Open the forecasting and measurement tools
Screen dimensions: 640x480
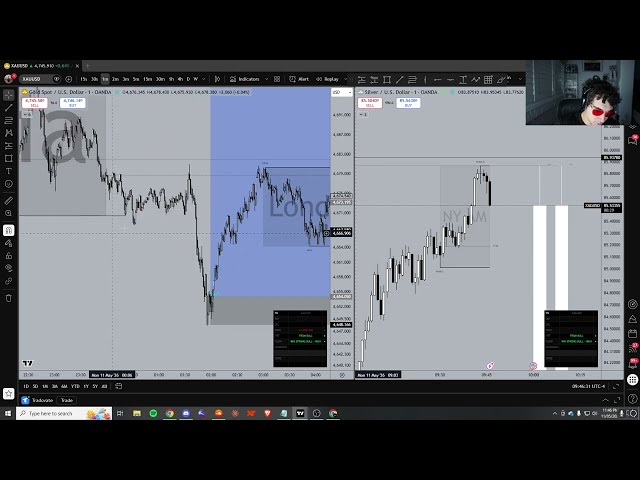(9, 146)
